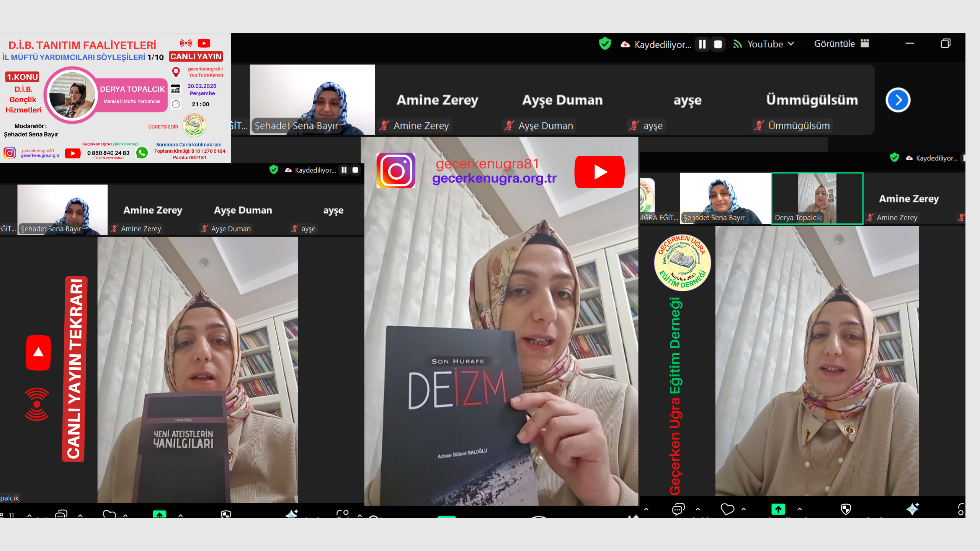Open the AI Companion sparkle icon
Viewport: 980px width, 551px height.
(912, 509)
